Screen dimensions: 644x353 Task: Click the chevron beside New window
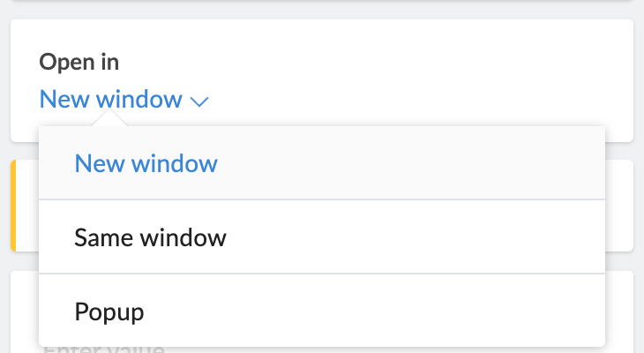point(199,101)
